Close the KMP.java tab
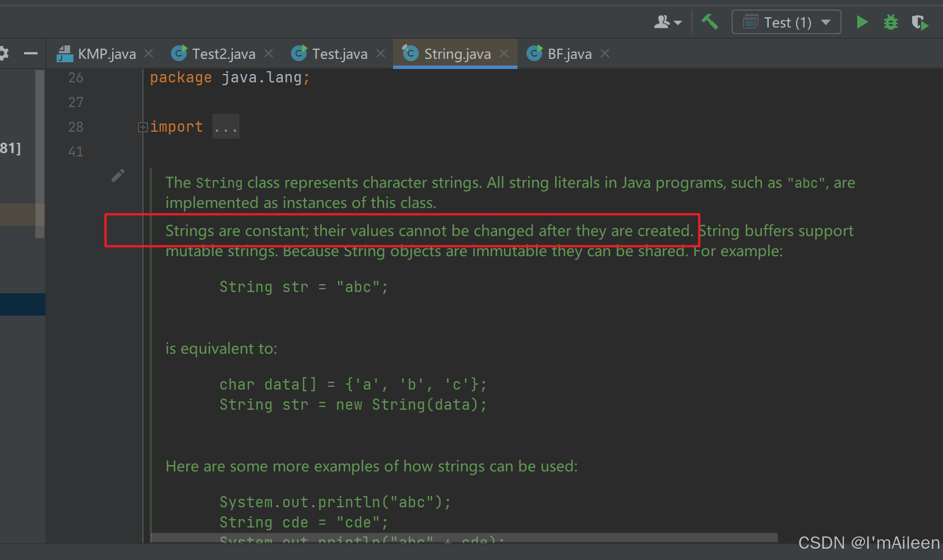This screenshot has width=943, height=560. (149, 53)
